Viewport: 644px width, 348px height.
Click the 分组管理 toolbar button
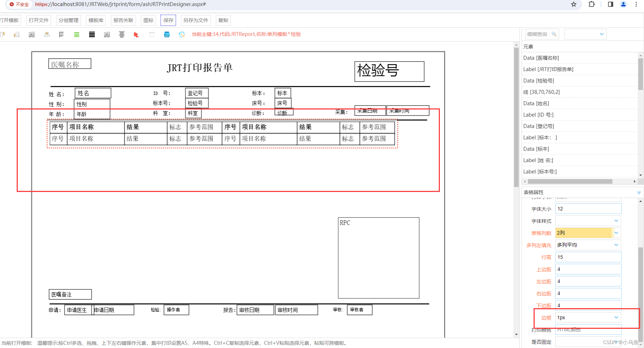[69, 20]
